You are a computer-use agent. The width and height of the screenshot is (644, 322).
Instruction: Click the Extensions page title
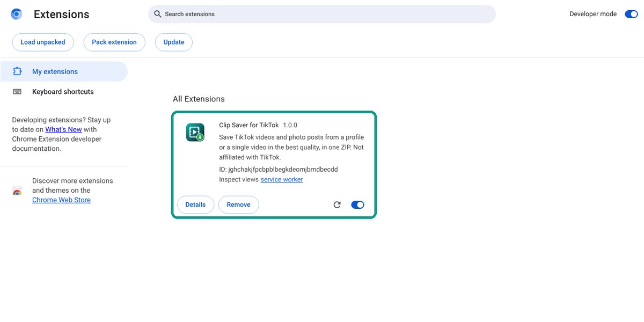[62, 14]
